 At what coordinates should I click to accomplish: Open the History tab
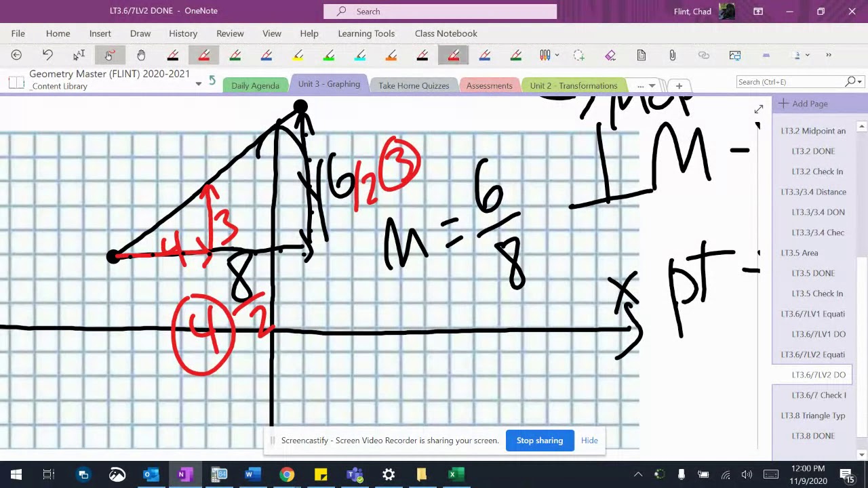(x=183, y=33)
